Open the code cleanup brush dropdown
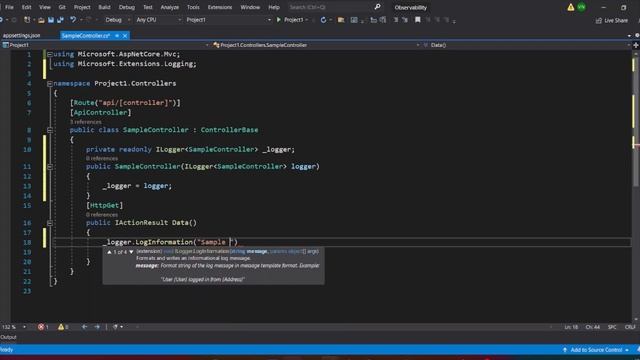Screen dimensions: 640x360 (x=118, y=327)
